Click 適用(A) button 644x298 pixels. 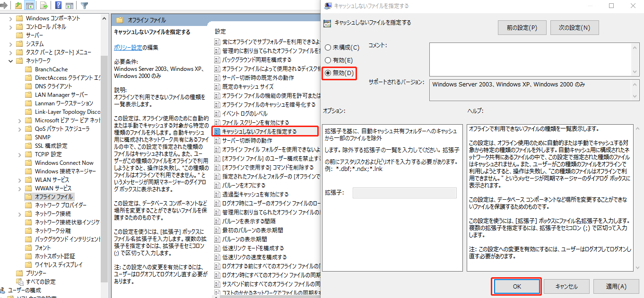(x=616, y=287)
